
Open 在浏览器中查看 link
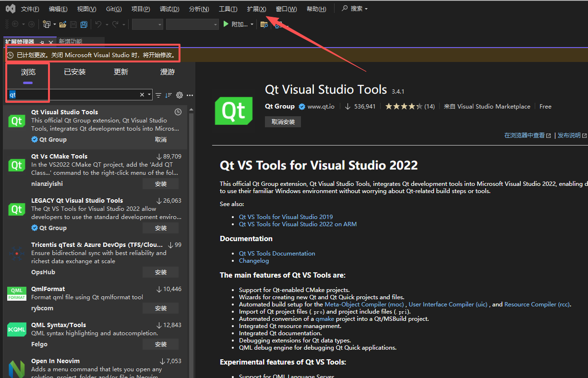(x=528, y=135)
